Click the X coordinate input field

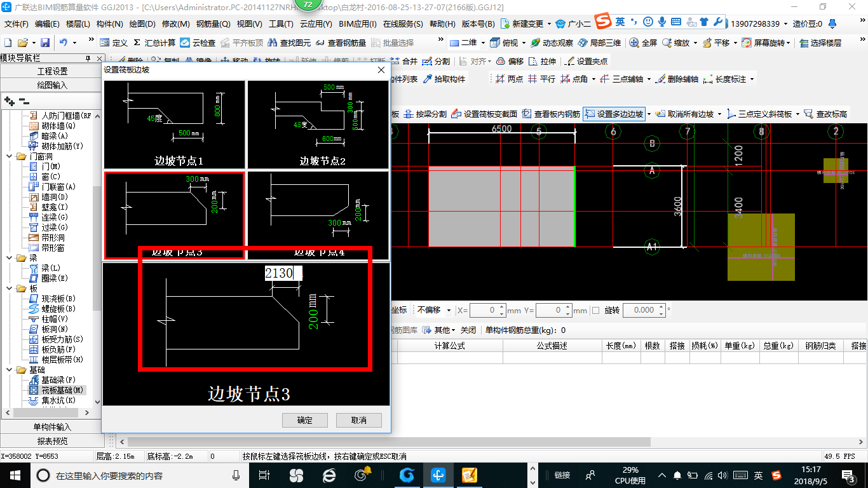[488, 311]
